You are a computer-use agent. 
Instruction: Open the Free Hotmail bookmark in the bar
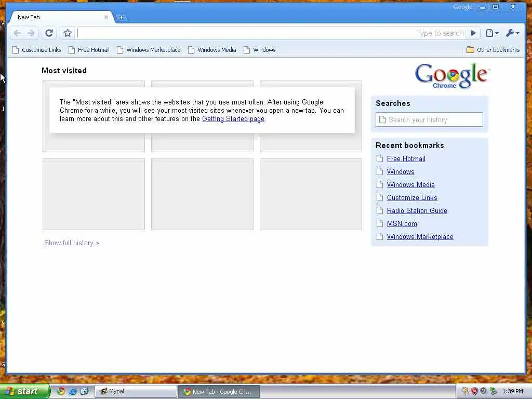(x=89, y=50)
